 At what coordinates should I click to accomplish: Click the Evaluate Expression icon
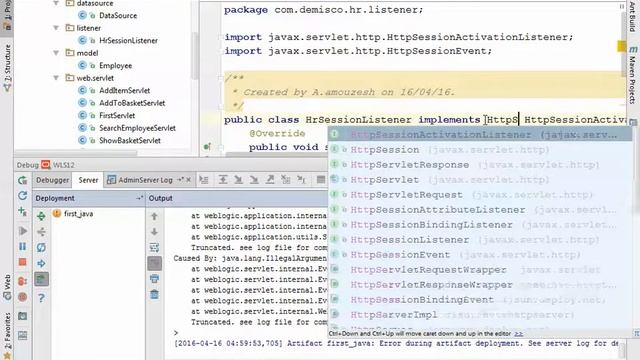[321, 180]
